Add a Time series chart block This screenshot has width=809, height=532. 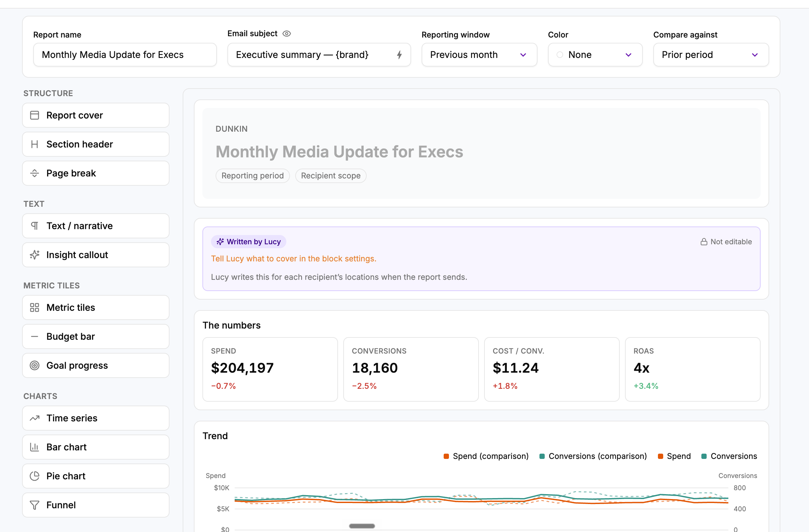click(96, 418)
